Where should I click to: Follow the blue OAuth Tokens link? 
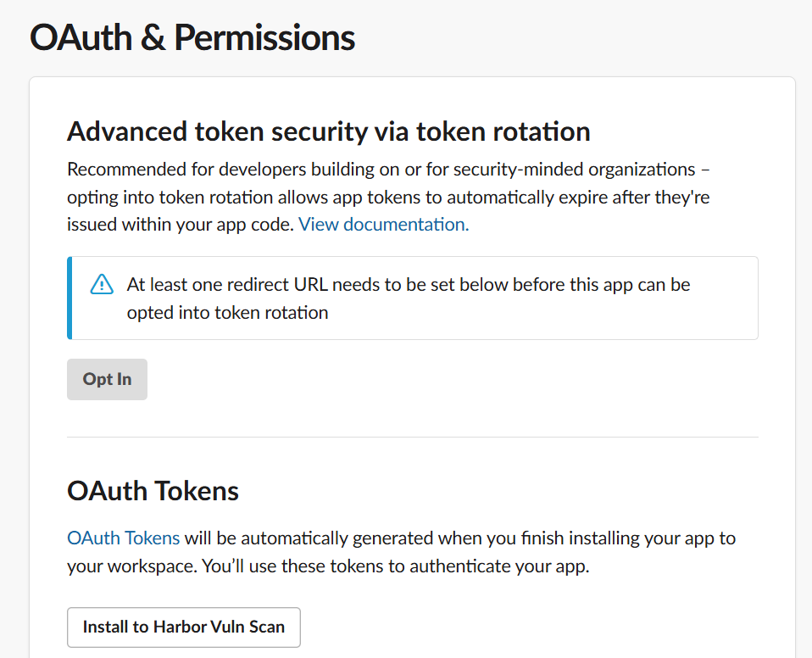click(123, 538)
